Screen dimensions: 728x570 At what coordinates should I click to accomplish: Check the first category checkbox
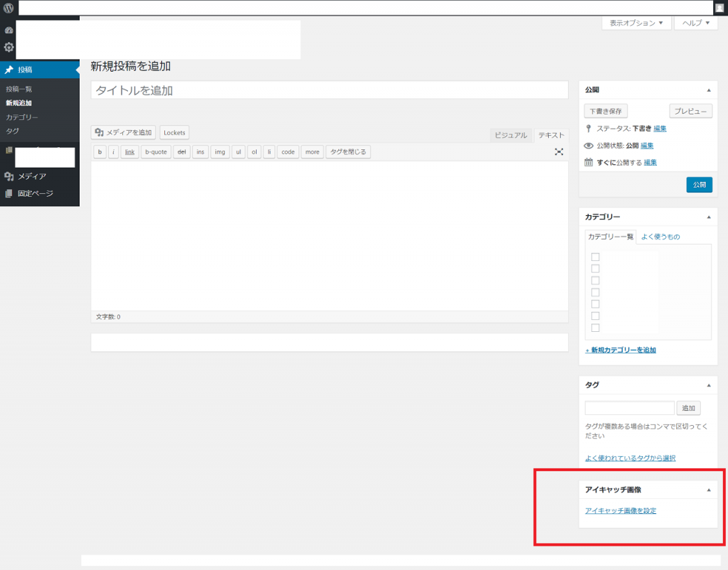pyautogui.click(x=595, y=257)
